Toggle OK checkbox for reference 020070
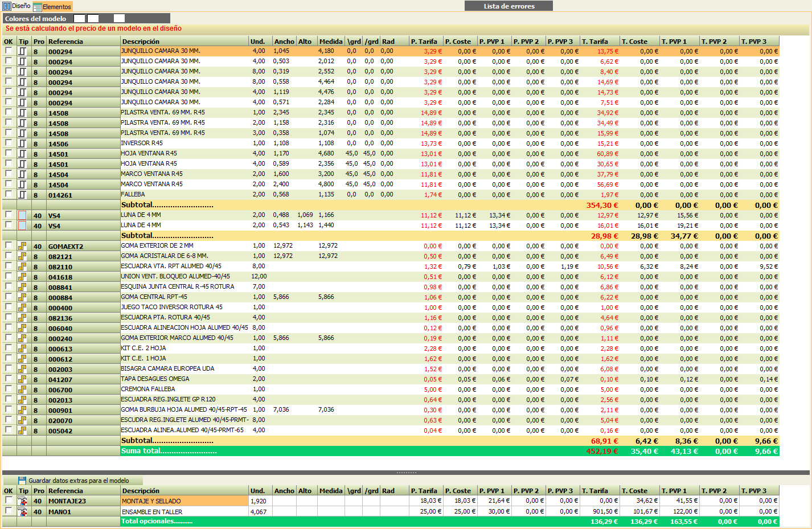Image resolution: width=812 pixels, height=529 pixels. [x=9, y=420]
